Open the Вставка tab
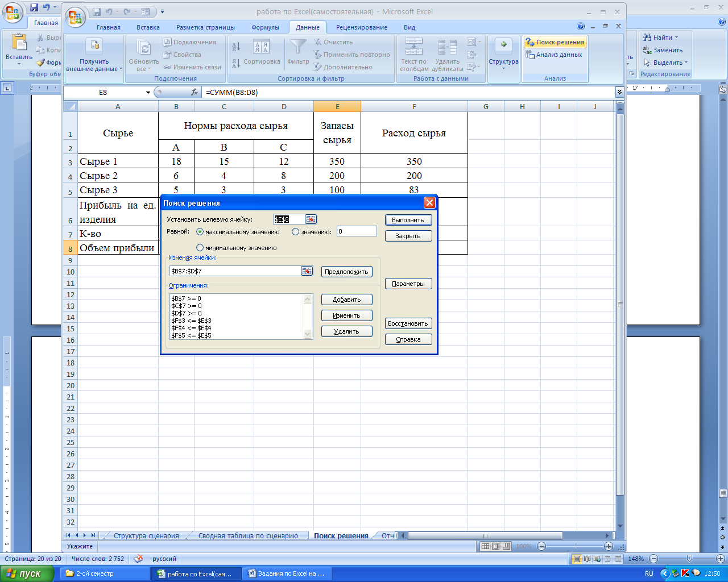Image resolution: width=728 pixels, height=582 pixels. 148,27
